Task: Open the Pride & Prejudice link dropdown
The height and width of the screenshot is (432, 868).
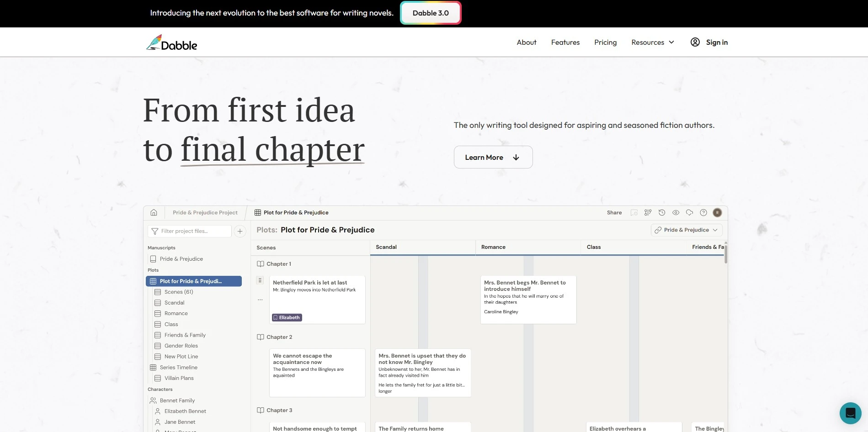Action: click(x=687, y=230)
